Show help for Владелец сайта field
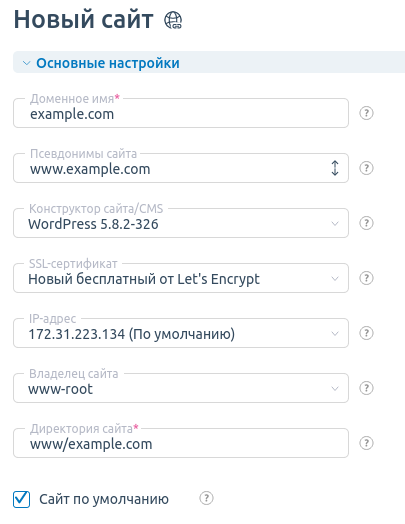Image resolution: width=405 pixels, height=524 pixels. (x=366, y=388)
